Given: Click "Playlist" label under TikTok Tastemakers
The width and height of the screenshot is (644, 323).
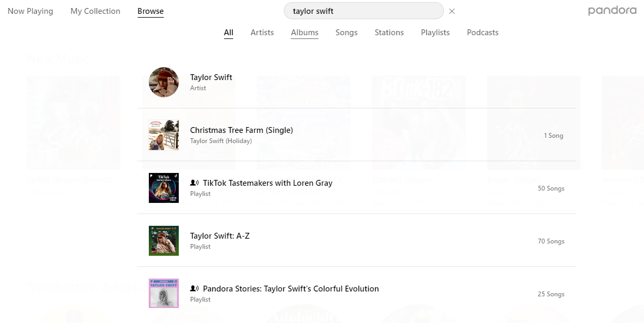Looking at the screenshot, I should [x=201, y=194].
